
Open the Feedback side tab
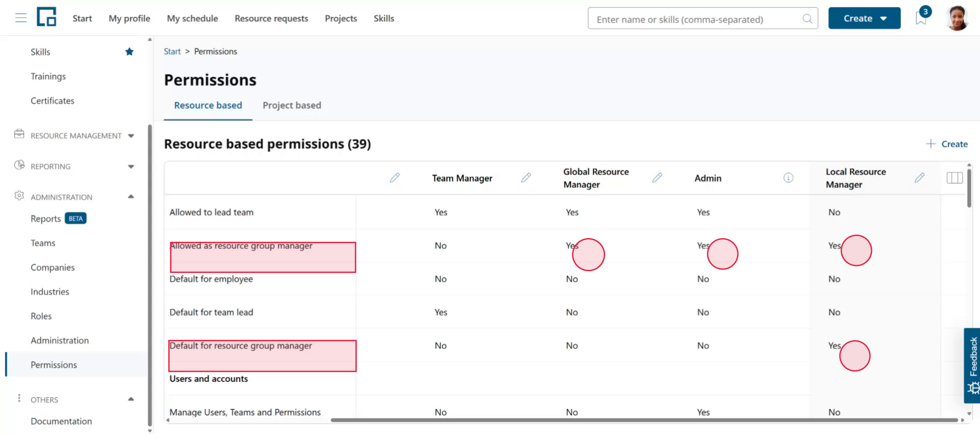[972, 365]
